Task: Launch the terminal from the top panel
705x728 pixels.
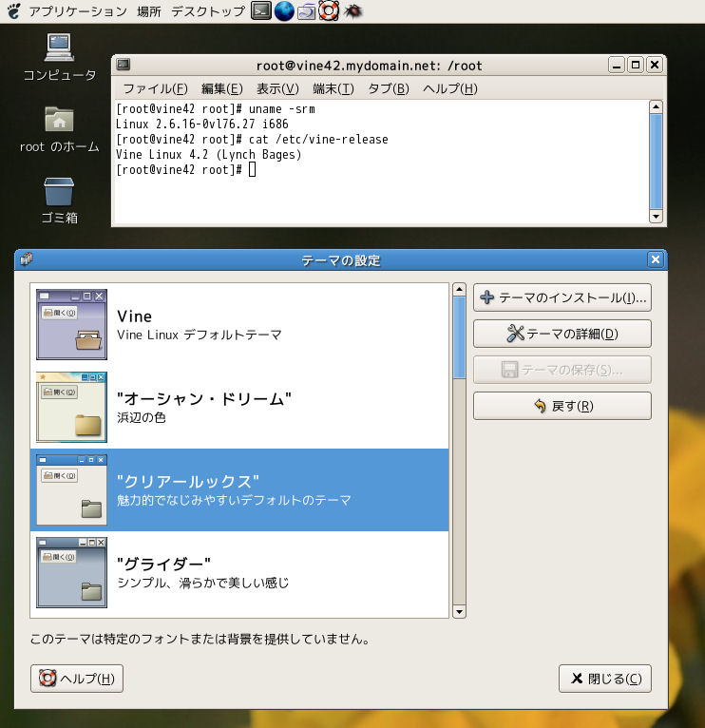Action: pyautogui.click(x=261, y=11)
